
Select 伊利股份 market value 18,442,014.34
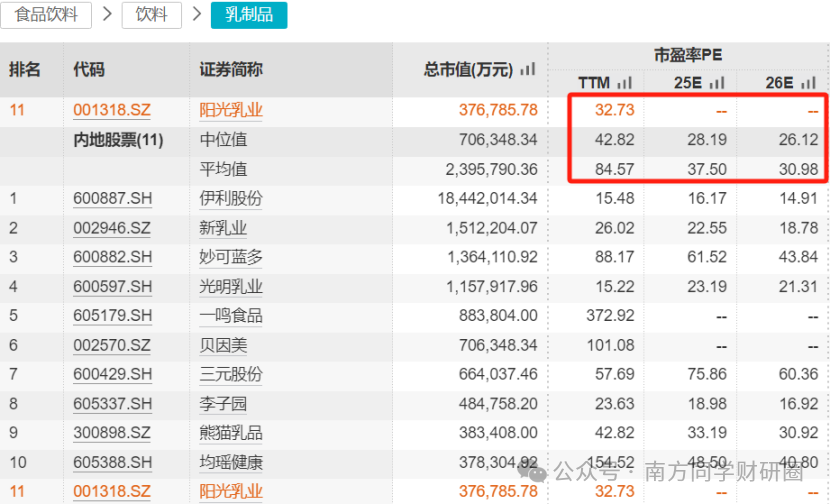pyautogui.click(x=488, y=199)
